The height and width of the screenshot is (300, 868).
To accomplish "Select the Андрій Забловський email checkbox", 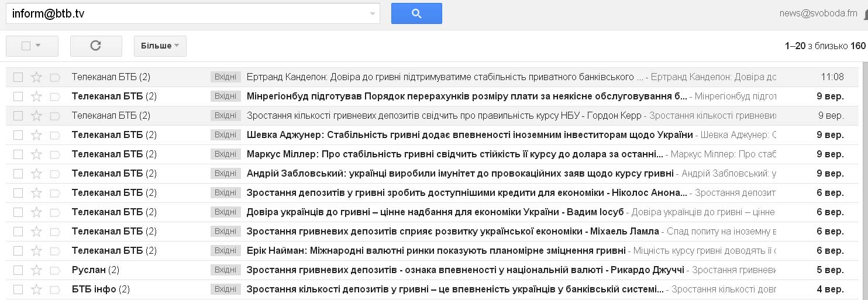I will coord(18,174).
